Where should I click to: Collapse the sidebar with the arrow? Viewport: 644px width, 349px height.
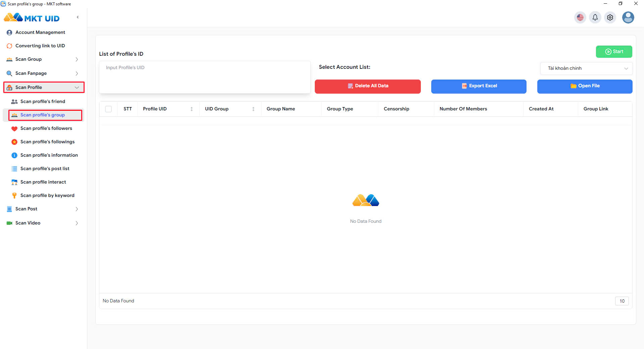78,17
